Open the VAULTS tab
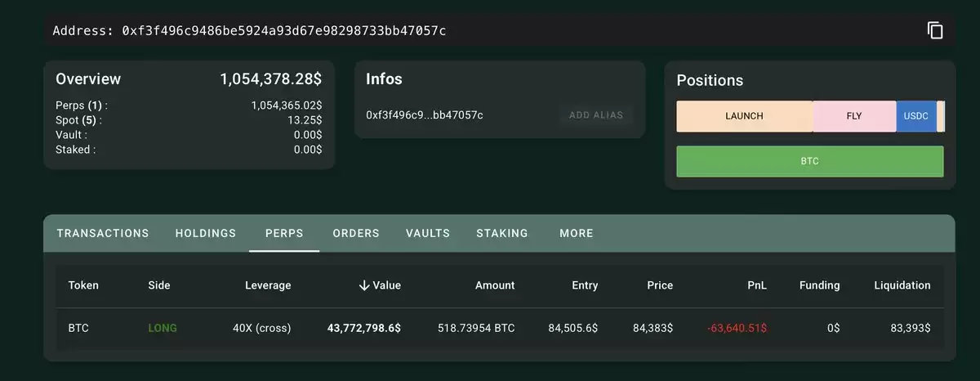The image size is (980, 381). click(x=428, y=233)
